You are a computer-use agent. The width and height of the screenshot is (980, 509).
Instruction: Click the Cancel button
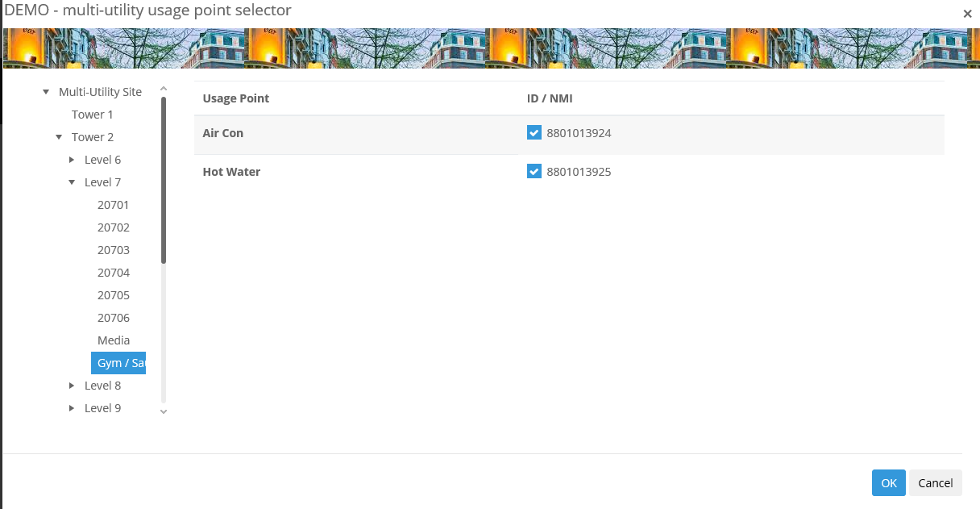(x=936, y=483)
